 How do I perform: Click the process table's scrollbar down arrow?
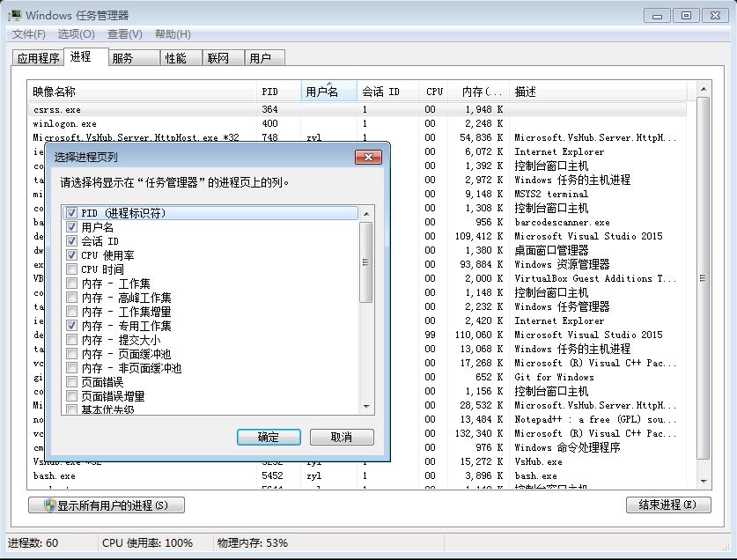click(x=703, y=482)
